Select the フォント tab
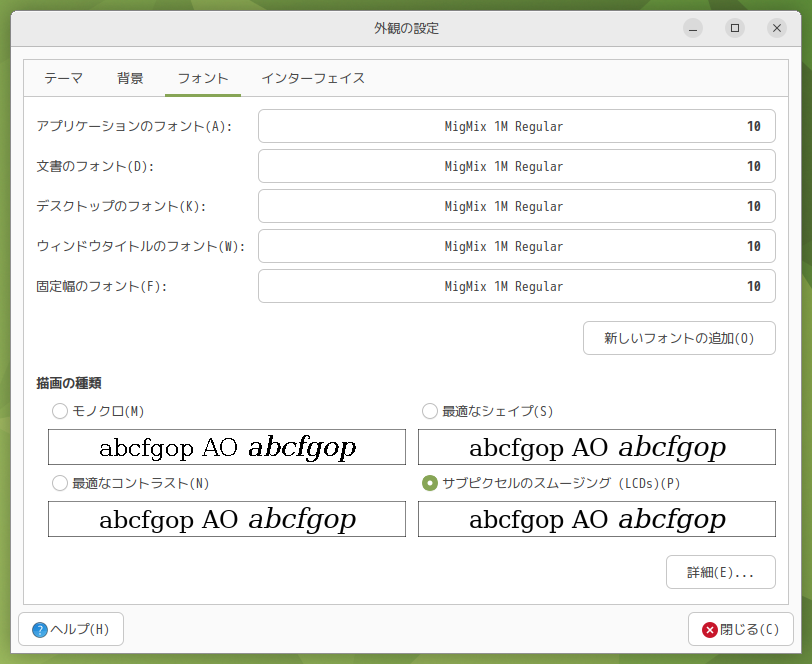Screen dimensions: 812x664 203,78
